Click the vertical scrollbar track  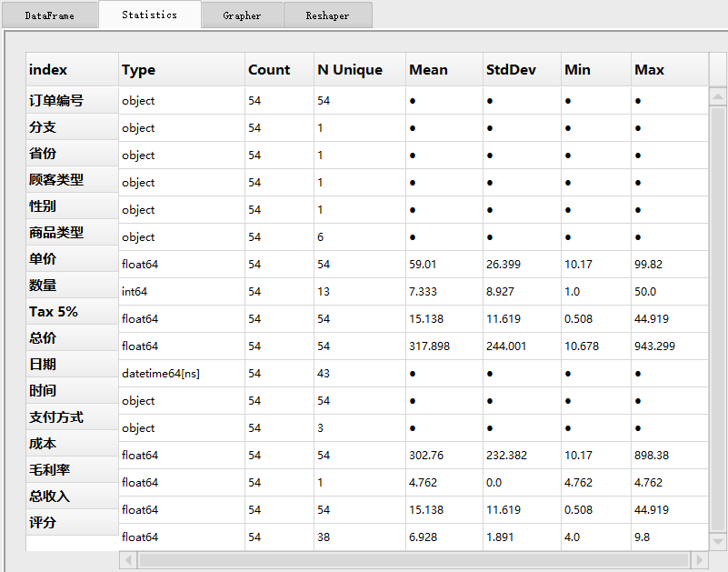point(718,319)
